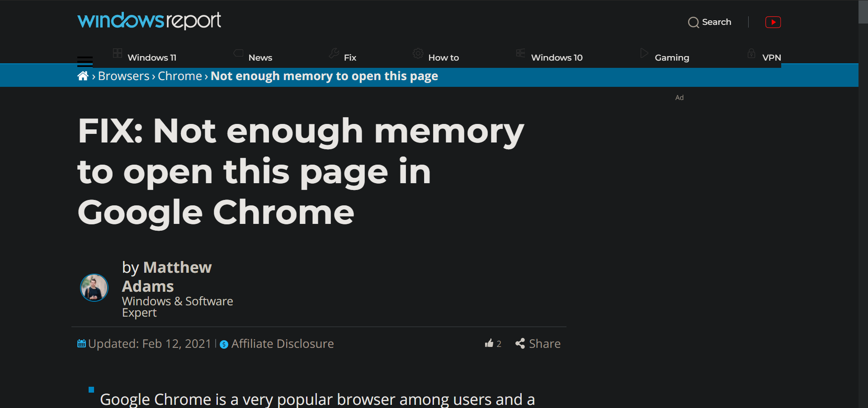Open the Affiliate Disclosure link
The image size is (868, 408).
coord(283,344)
